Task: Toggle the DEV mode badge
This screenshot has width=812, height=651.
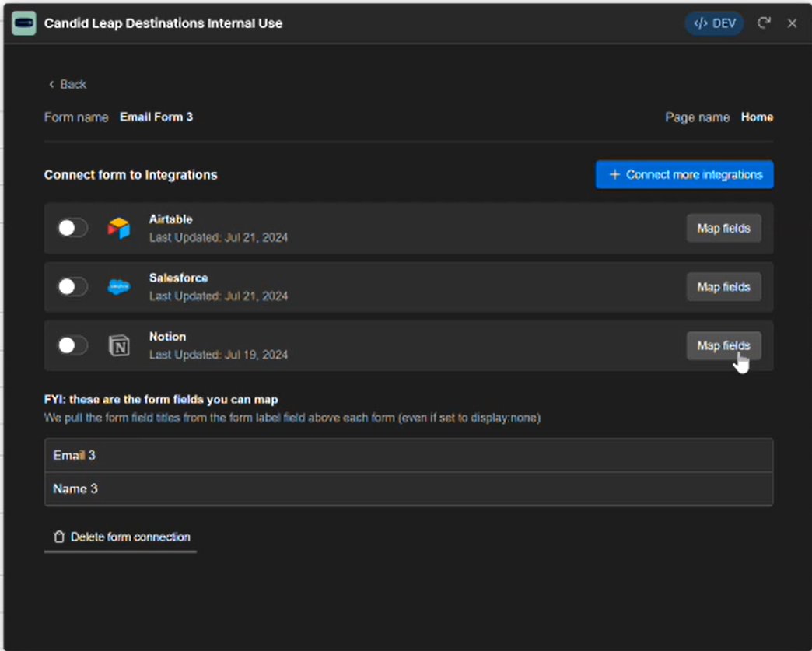Action: 714,23
